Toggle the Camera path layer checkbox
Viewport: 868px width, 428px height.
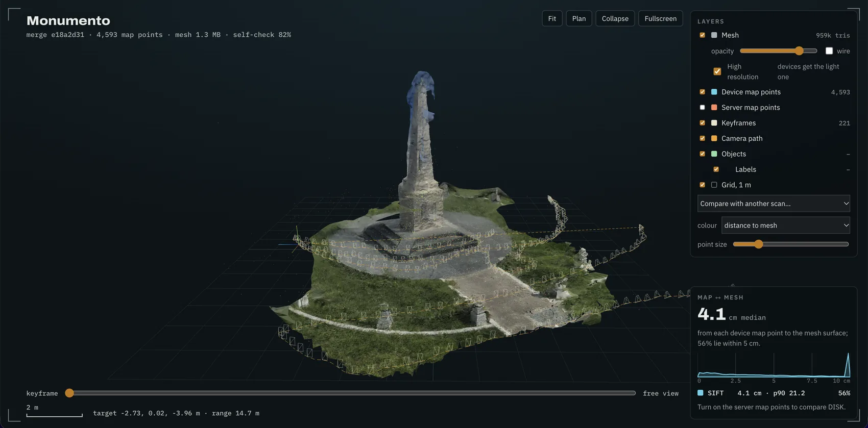coord(702,138)
